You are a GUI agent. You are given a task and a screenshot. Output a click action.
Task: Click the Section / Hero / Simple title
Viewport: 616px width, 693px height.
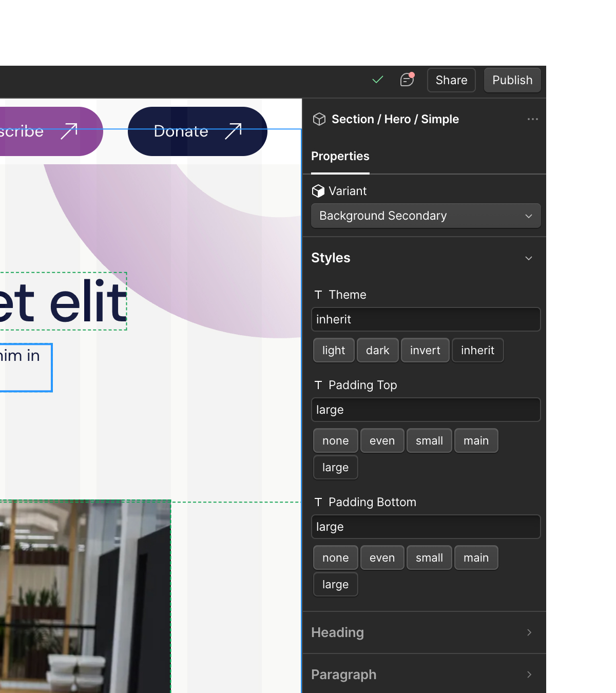pos(395,119)
